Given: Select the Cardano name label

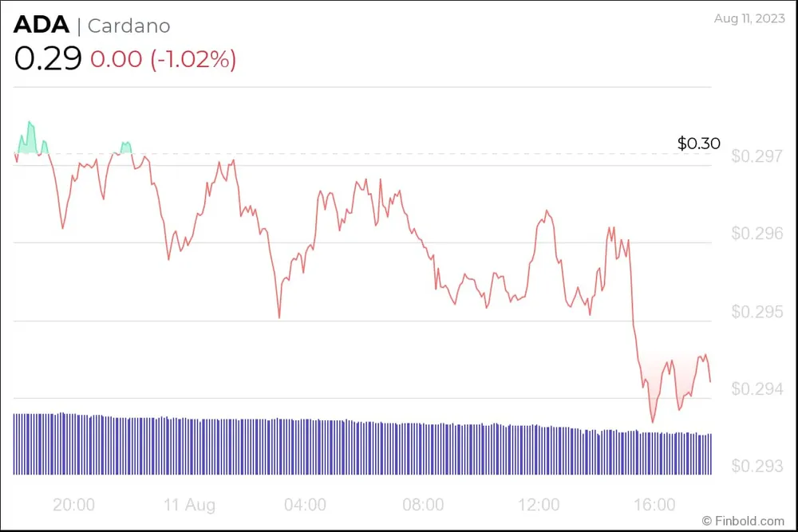Looking at the screenshot, I should (128, 26).
